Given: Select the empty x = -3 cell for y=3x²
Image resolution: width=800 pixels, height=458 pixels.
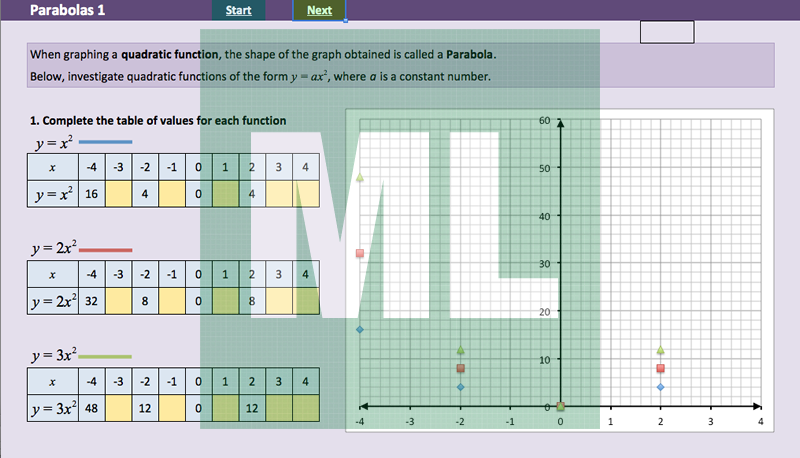Looking at the screenshot, I should [x=119, y=408].
